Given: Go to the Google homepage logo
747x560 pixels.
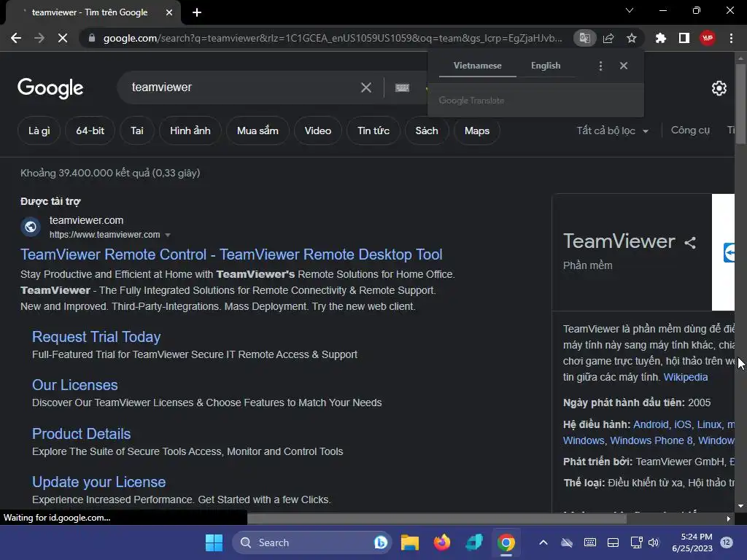Looking at the screenshot, I should (50, 88).
